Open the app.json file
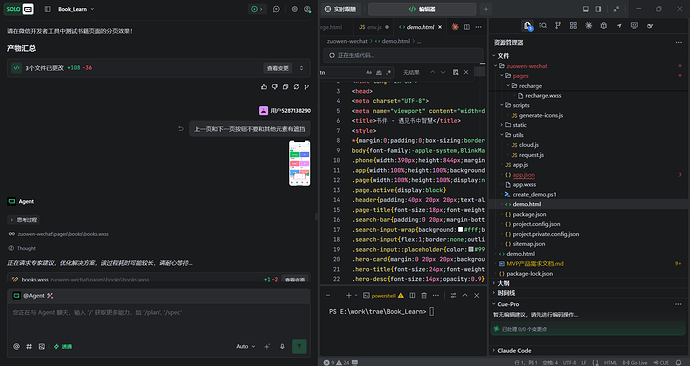Screen dimensions: 690x366 523,175
